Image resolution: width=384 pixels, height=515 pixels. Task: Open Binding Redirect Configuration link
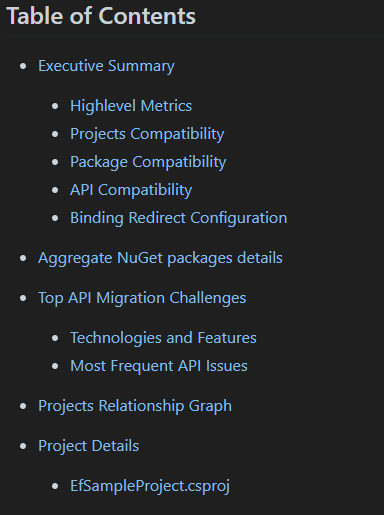pyautogui.click(x=178, y=218)
